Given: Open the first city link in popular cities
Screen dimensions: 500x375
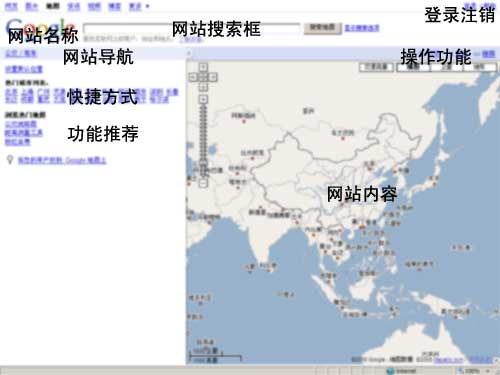Looking at the screenshot, I should tap(11, 92).
